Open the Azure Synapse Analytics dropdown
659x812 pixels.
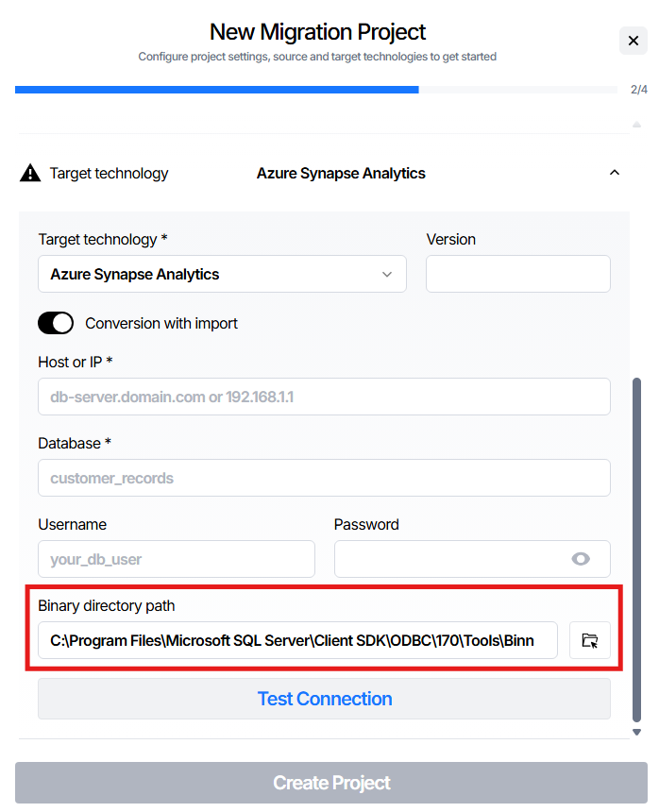tap(222, 274)
